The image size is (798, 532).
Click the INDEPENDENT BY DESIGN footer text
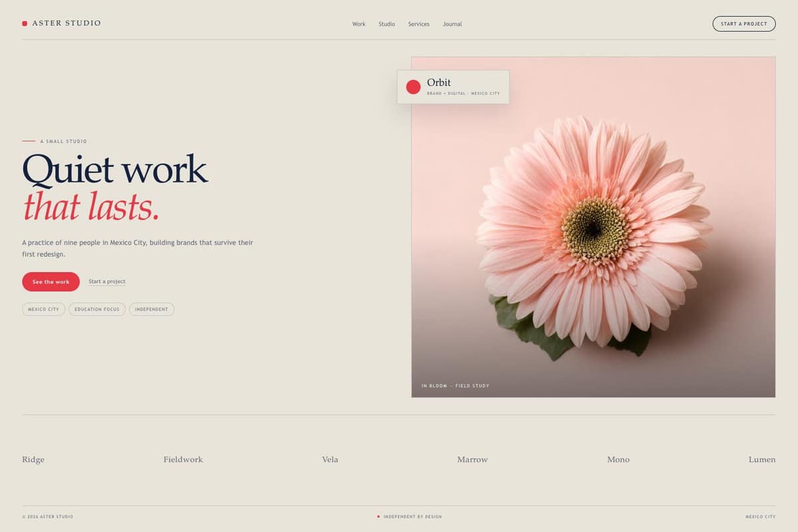pyautogui.click(x=412, y=517)
